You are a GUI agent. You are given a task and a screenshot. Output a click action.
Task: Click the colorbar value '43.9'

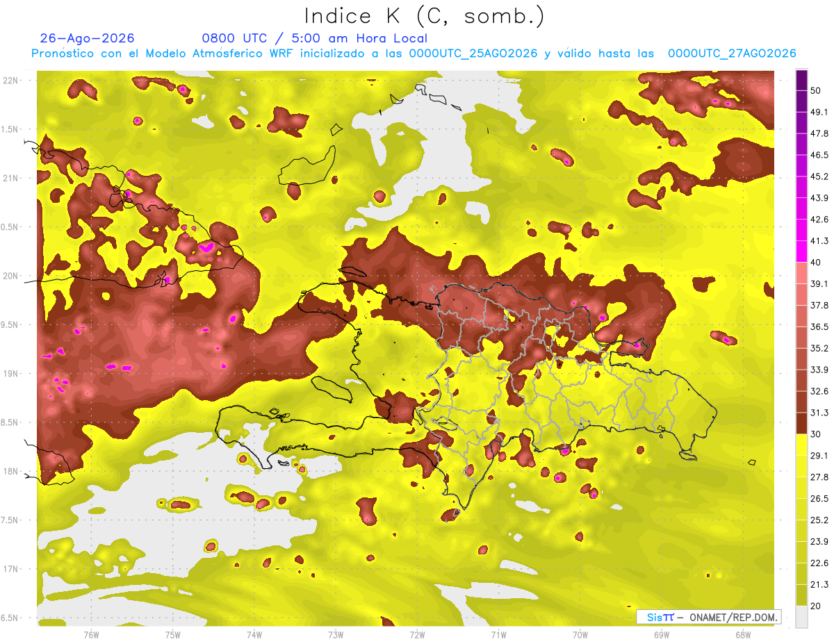(x=819, y=198)
